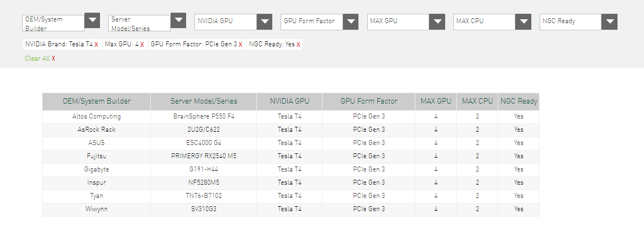
Task: Remove the NGC Ready: Yes filter
Action: click(x=298, y=45)
